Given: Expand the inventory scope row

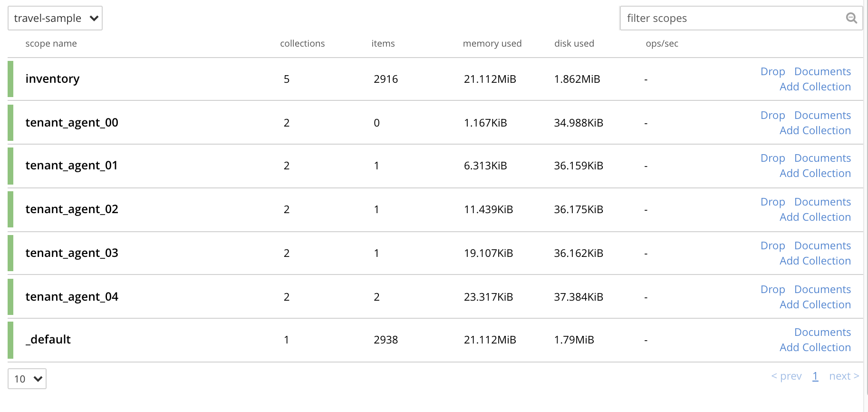Looking at the screenshot, I should tap(52, 79).
